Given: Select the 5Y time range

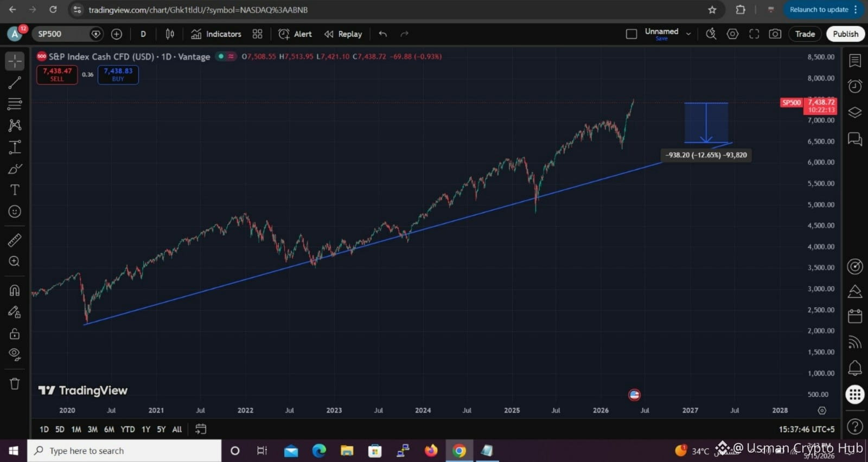Looking at the screenshot, I should 161,429.
